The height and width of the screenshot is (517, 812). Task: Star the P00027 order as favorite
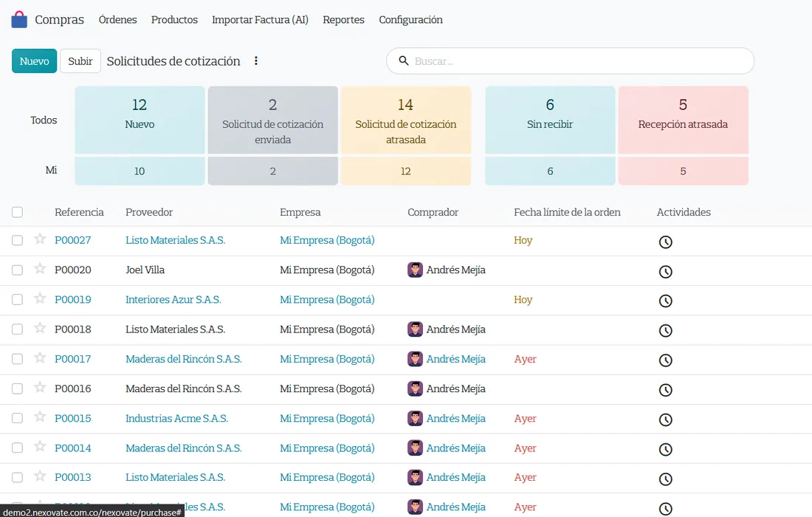pyautogui.click(x=40, y=239)
